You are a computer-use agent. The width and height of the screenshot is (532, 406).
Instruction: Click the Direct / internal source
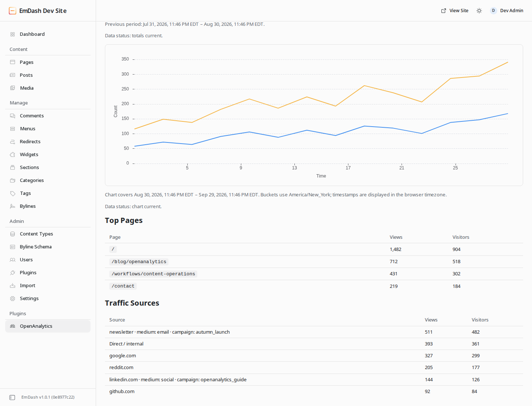click(126, 344)
